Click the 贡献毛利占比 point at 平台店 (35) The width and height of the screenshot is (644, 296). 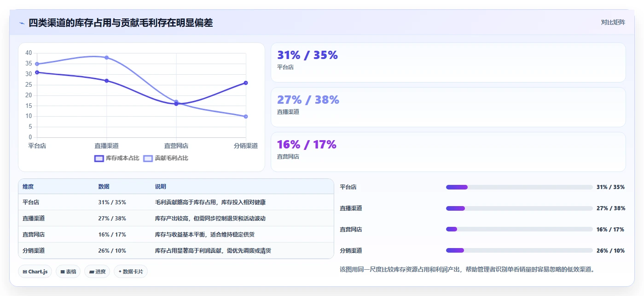[x=37, y=64]
